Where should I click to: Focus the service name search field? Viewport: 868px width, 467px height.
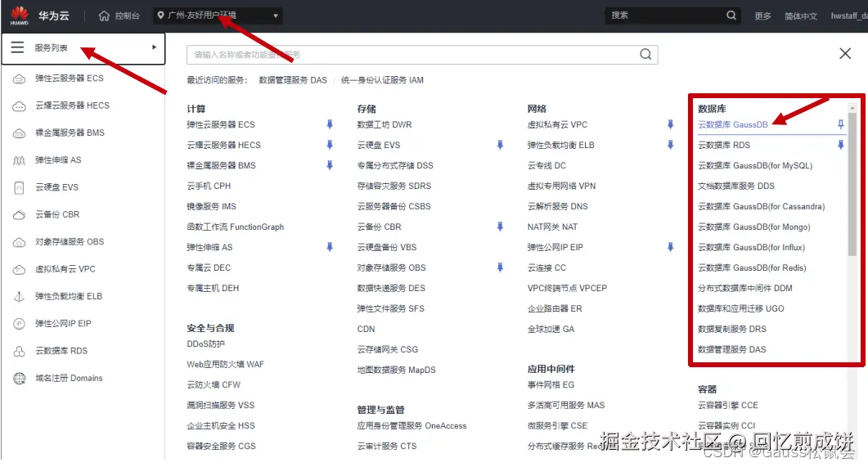(422, 54)
